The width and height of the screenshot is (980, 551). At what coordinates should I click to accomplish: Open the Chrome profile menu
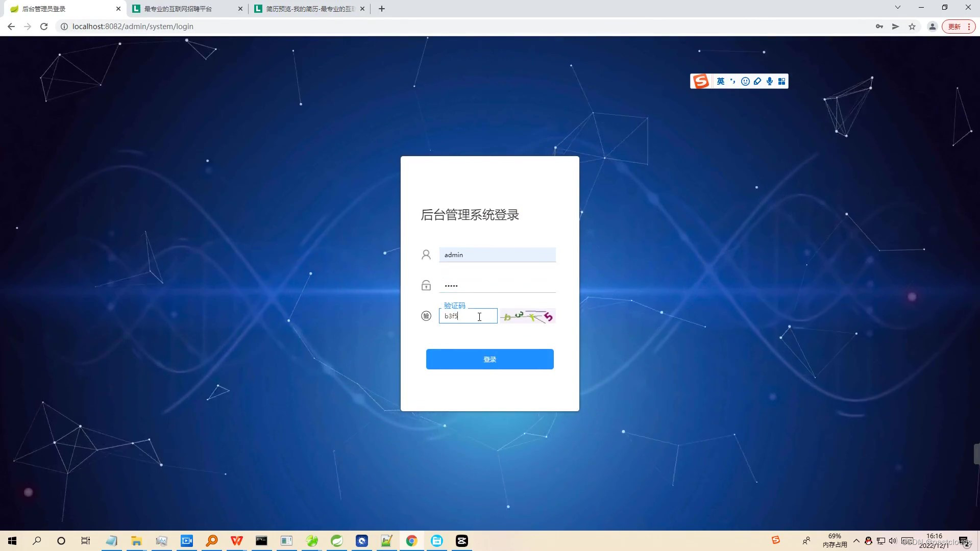[932, 26]
